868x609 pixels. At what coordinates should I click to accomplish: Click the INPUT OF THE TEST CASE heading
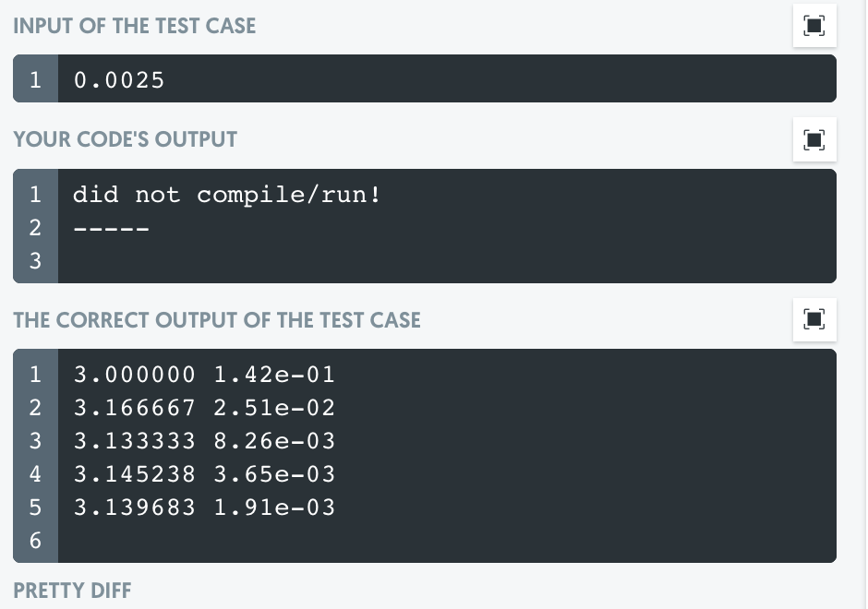[x=135, y=26]
